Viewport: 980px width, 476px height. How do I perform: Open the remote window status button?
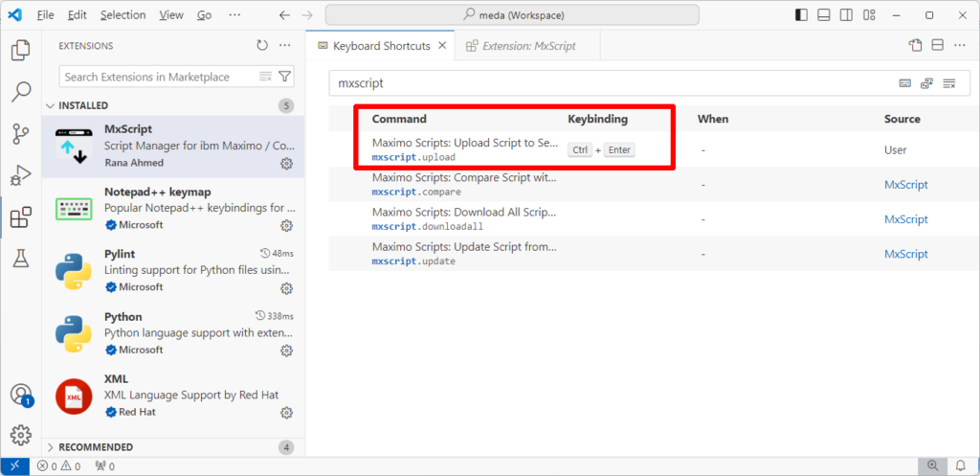[x=14, y=466]
